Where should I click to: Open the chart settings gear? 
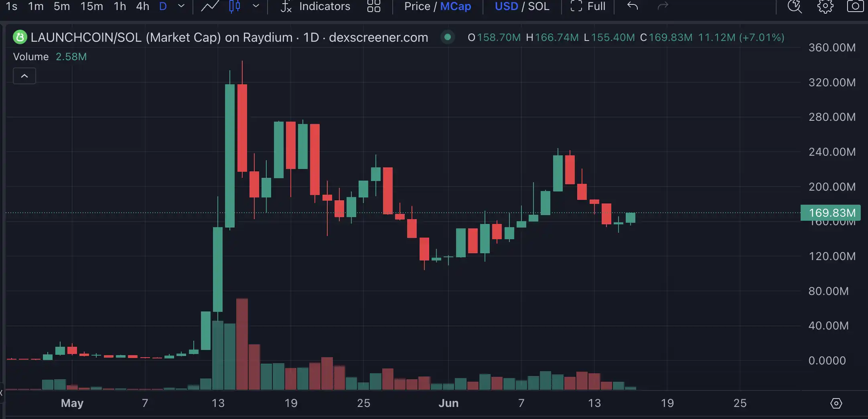(x=825, y=6)
